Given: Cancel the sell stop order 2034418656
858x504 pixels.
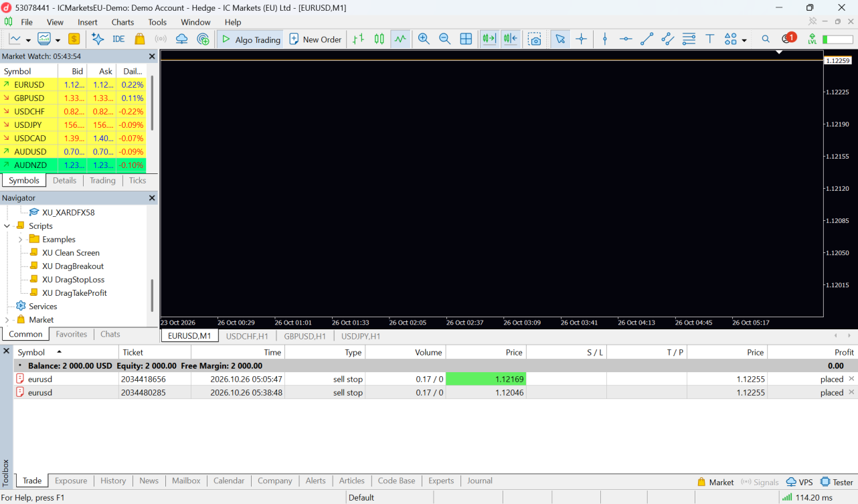Looking at the screenshot, I should point(851,379).
